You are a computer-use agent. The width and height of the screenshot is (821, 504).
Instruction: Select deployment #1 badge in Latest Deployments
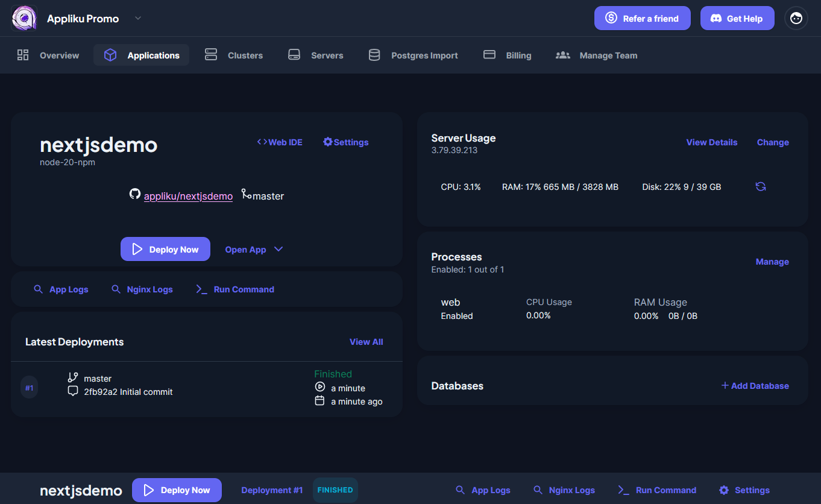[x=29, y=388]
